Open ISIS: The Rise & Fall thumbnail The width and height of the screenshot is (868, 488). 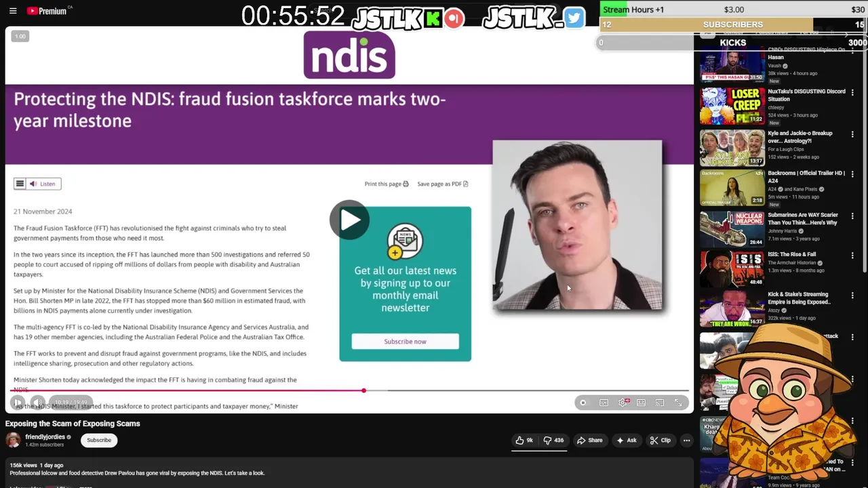(x=732, y=269)
